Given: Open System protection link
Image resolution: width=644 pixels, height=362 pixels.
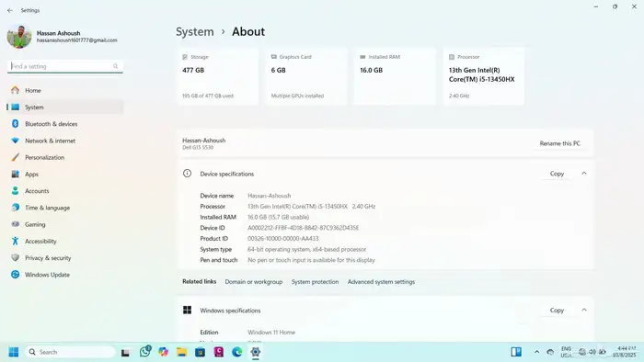Looking at the screenshot, I should [x=315, y=282].
